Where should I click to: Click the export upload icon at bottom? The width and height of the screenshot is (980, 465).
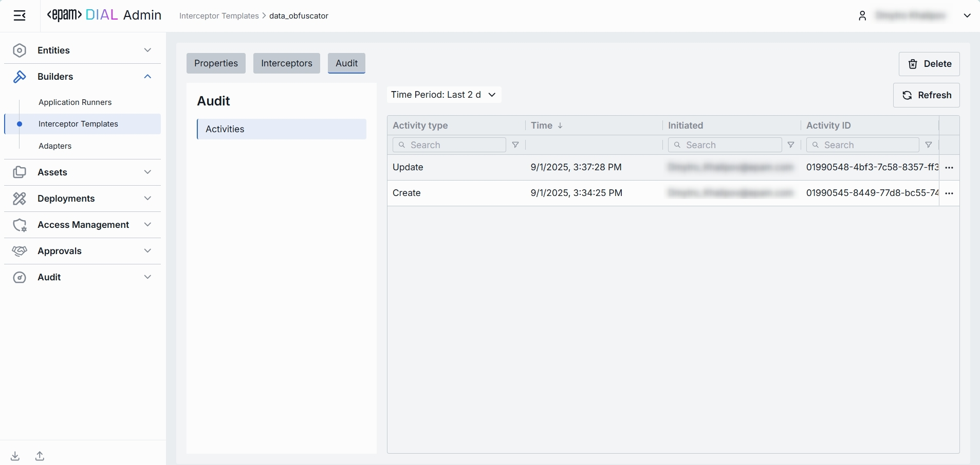pos(40,456)
